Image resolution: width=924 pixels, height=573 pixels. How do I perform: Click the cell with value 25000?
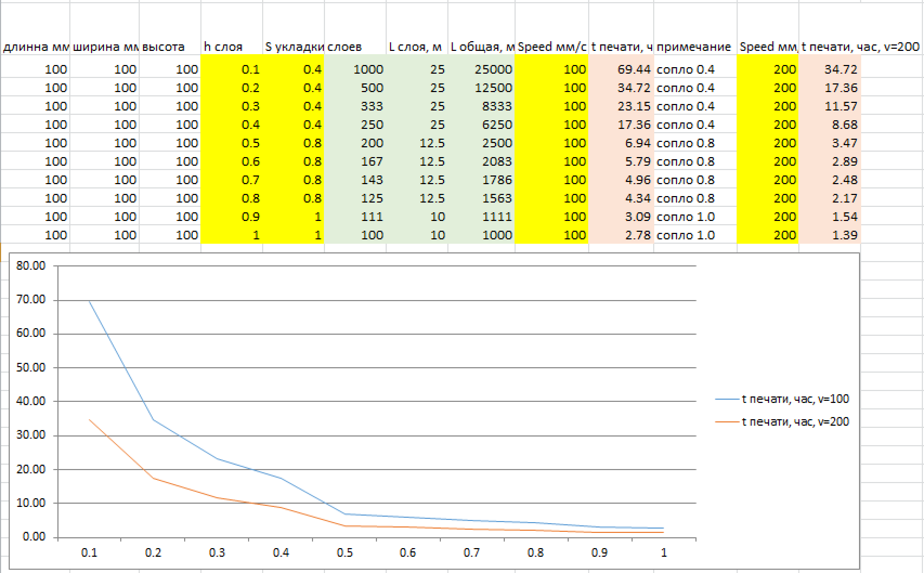tap(481, 69)
